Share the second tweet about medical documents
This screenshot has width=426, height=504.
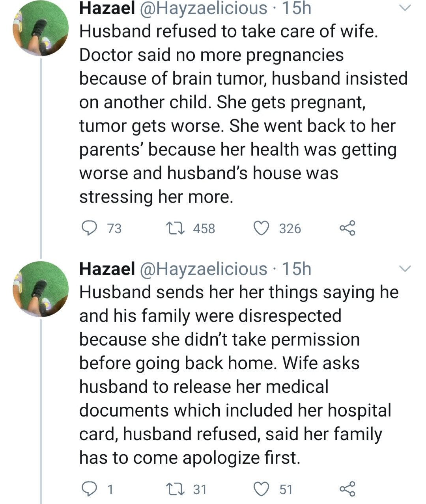pyautogui.click(x=347, y=489)
